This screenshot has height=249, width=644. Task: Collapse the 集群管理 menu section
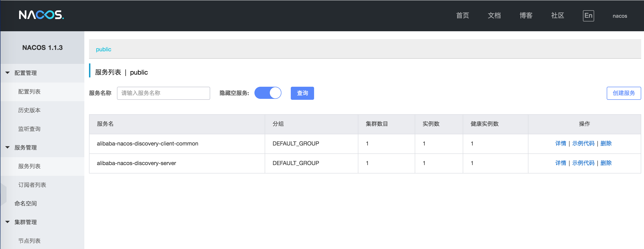(x=7, y=222)
